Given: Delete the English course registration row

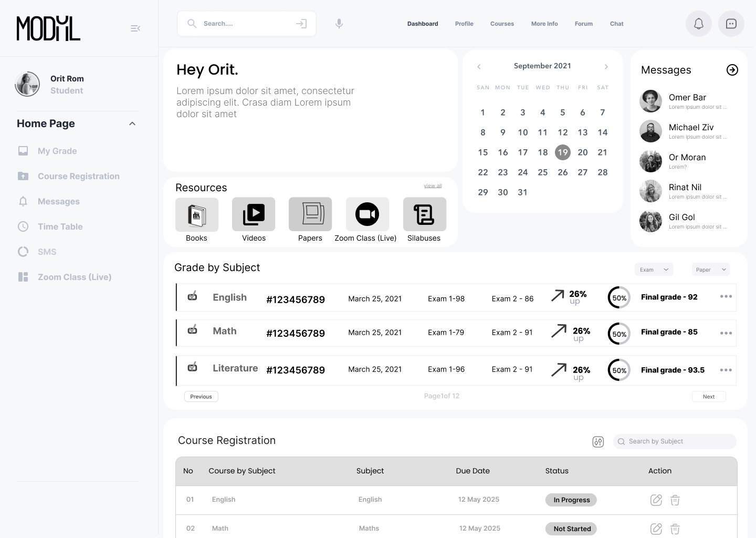Looking at the screenshot, I should (675, 500).
